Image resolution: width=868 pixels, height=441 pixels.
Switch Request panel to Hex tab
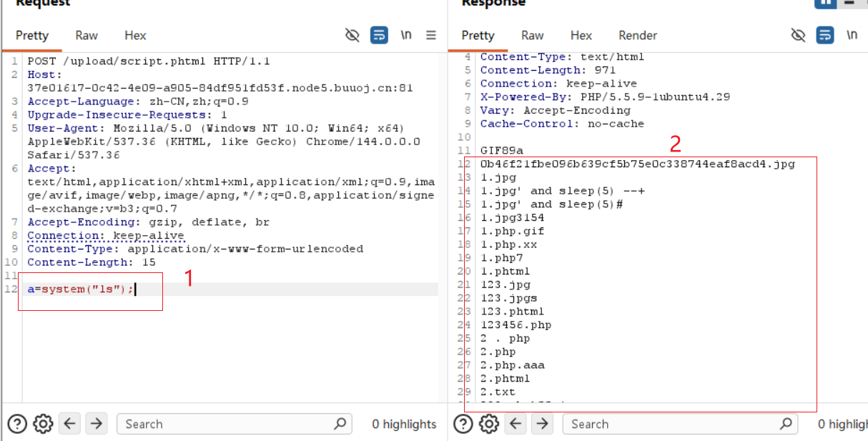pyautogui.click(x=135, y=35)
